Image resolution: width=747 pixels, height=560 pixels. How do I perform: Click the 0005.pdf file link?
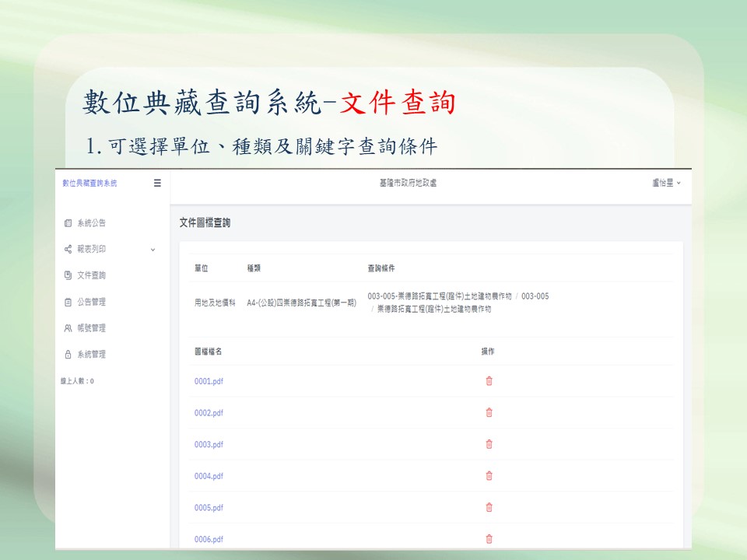pyautogui.click(x=209, y=508)
